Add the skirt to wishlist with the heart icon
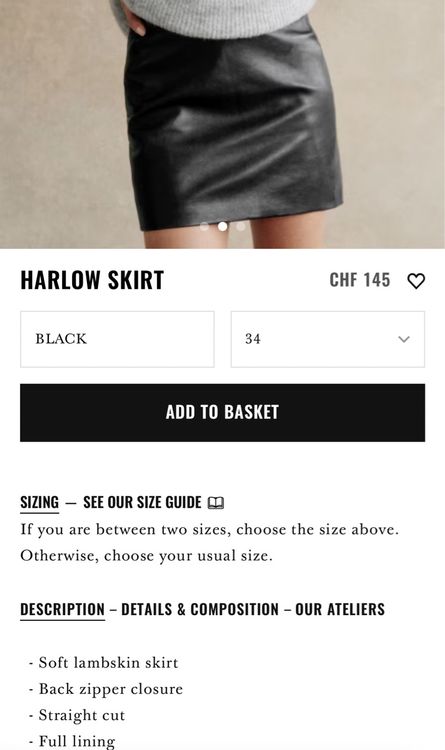 click(x=416, y=281)
